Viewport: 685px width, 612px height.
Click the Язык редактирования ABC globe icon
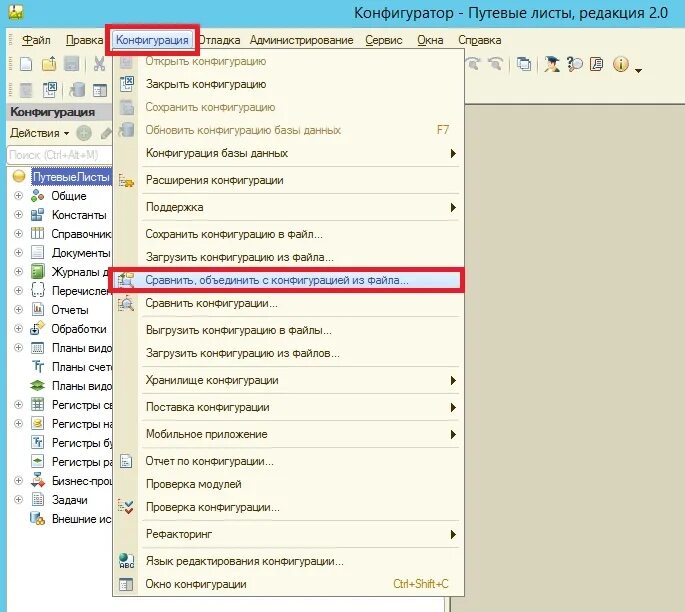click(126, 560)
